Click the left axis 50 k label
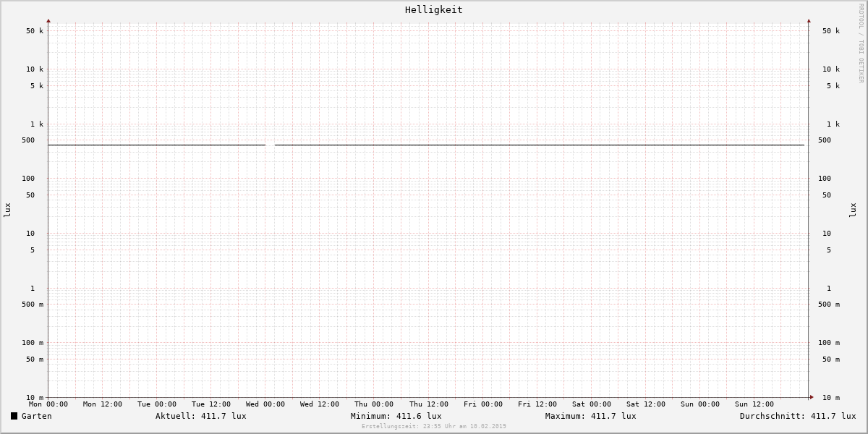This screenshot has width=868, height=434. (x=35, y=31)
